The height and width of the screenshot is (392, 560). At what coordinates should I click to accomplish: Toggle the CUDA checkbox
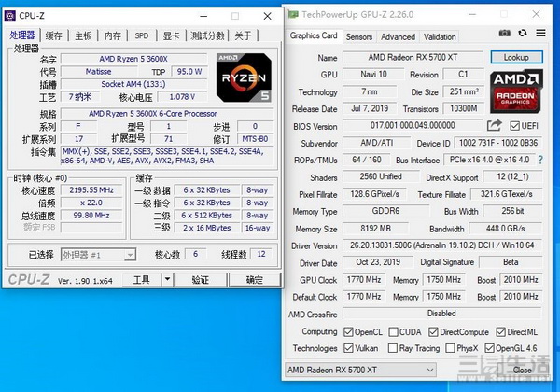point(393,332)
